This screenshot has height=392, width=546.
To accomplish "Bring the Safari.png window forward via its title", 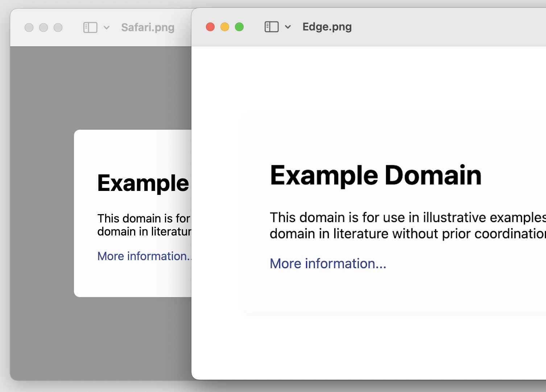I will tap(148, 28).
